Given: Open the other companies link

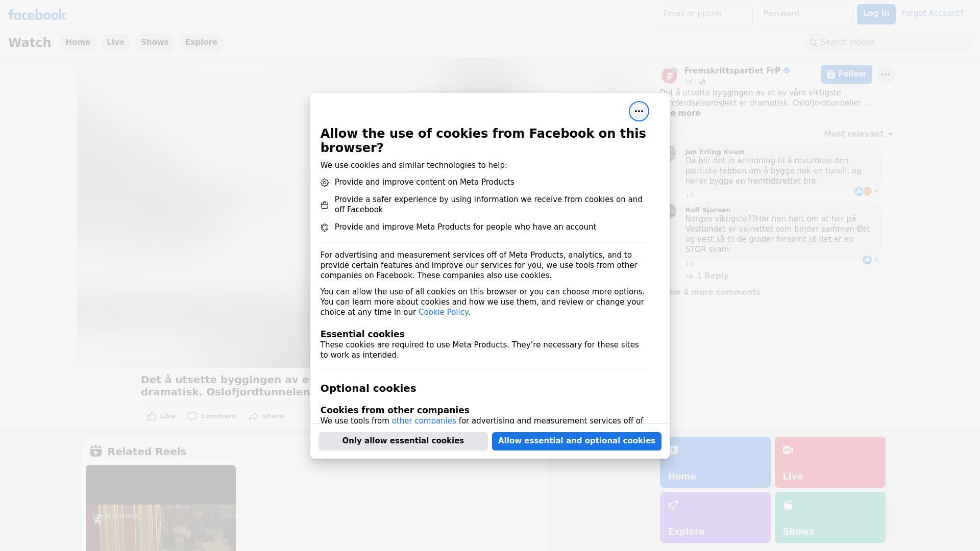Looking at the screenshot, I should [424, 420].
